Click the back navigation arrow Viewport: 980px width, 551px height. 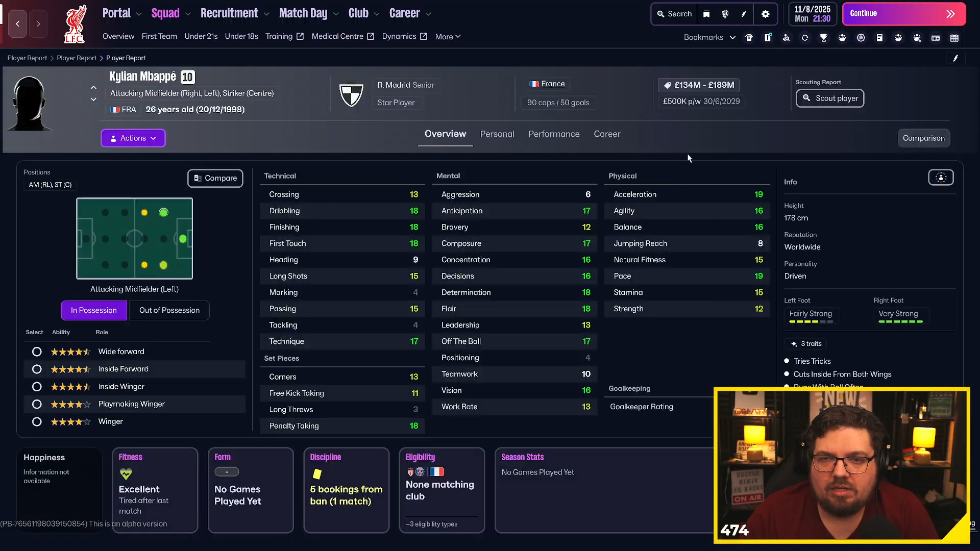17,23
